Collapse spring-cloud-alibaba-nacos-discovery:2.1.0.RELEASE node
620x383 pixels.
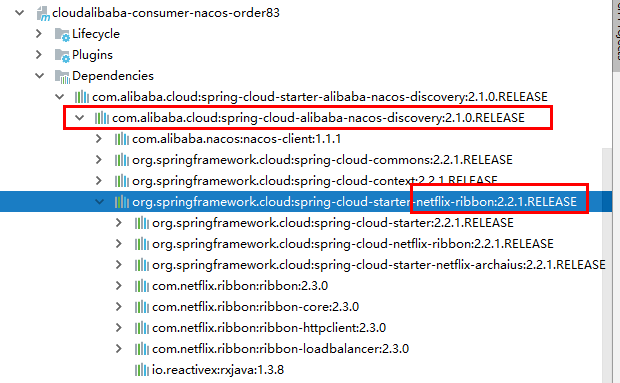pos(80,117)
